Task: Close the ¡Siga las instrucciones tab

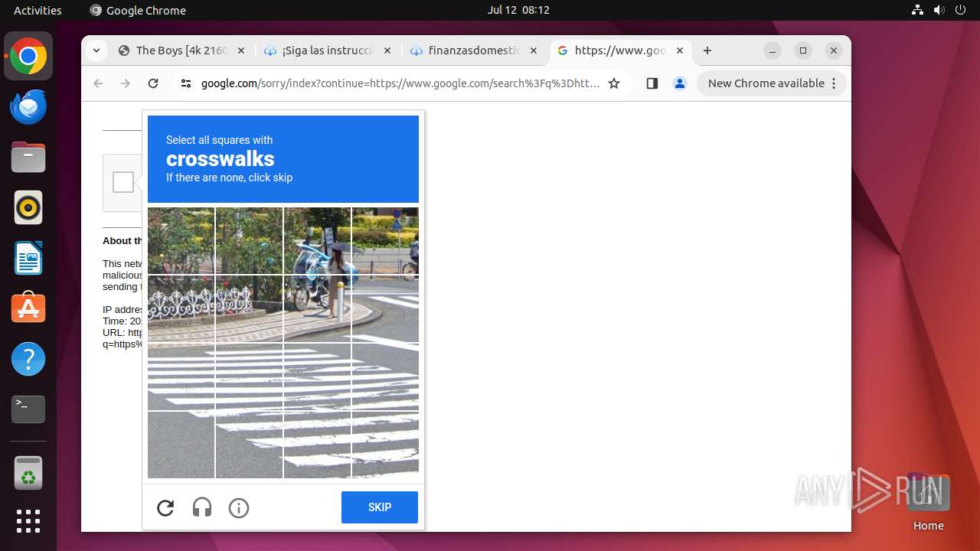Action: point(387,51)
